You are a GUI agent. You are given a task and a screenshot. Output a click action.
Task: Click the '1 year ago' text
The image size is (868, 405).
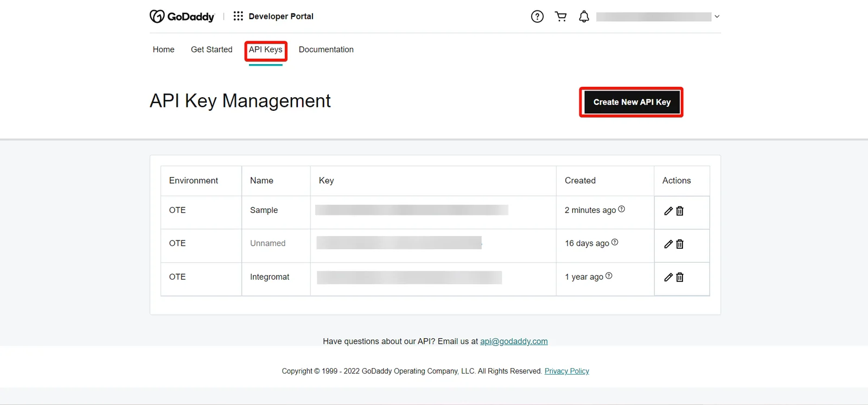pyautogui.click(x=584, y=277)
